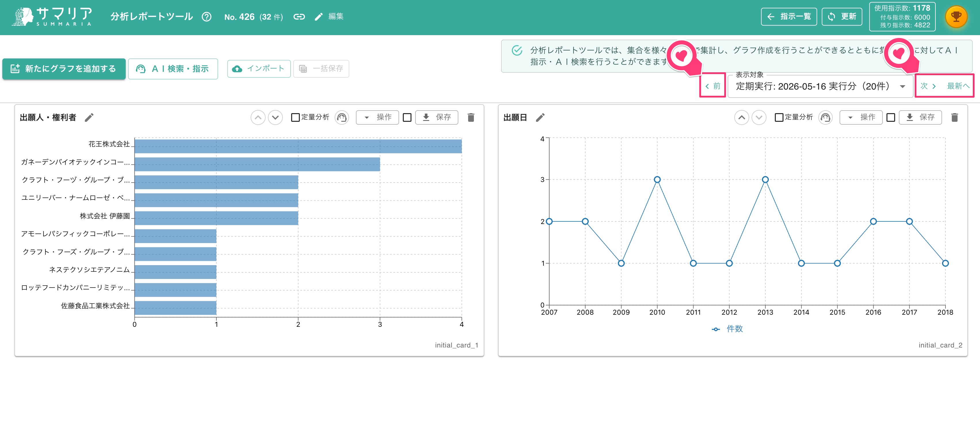Tick the select checkbox on 出願日 card

[x=891, y=117]
